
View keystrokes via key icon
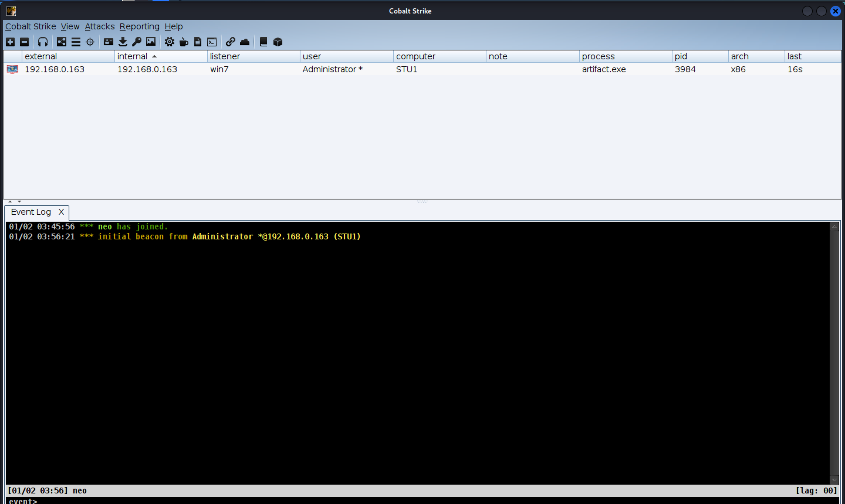(137, 42)
